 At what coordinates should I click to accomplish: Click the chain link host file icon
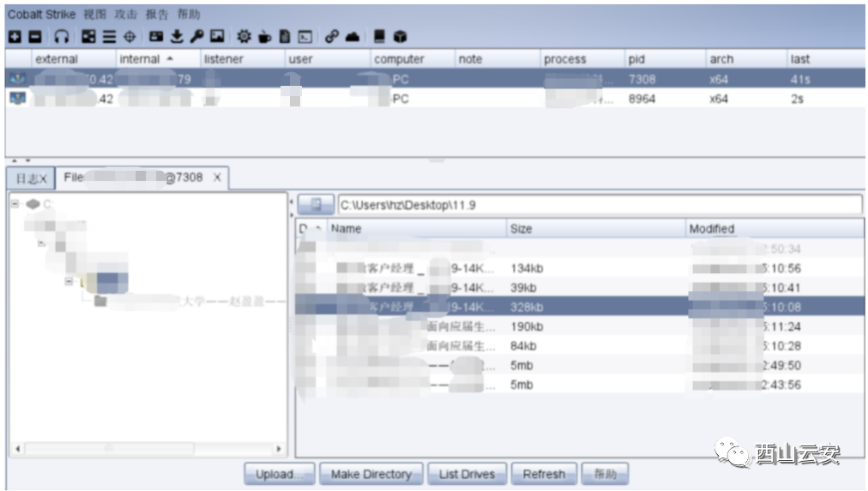332,37
